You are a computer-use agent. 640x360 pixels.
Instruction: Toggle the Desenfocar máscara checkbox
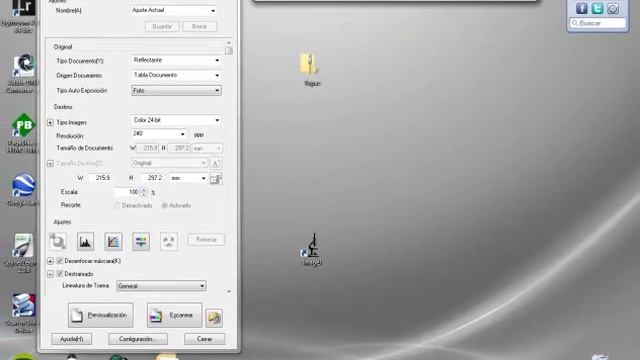[60, 261]
